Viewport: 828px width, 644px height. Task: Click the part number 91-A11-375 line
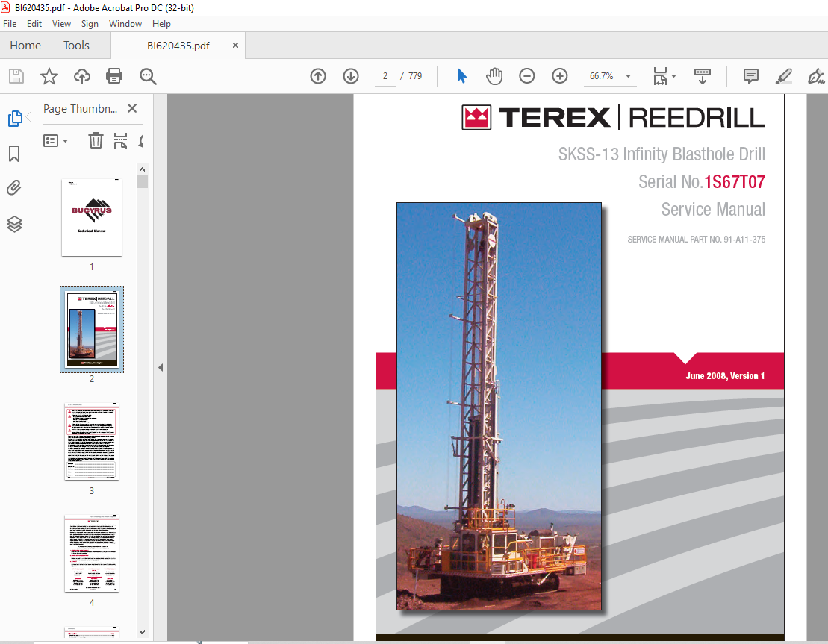point(697,239)
